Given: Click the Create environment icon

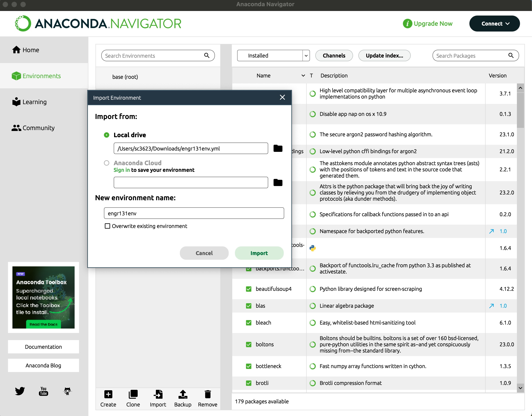Looking at the screenshot, I should [x=108, y=394].
